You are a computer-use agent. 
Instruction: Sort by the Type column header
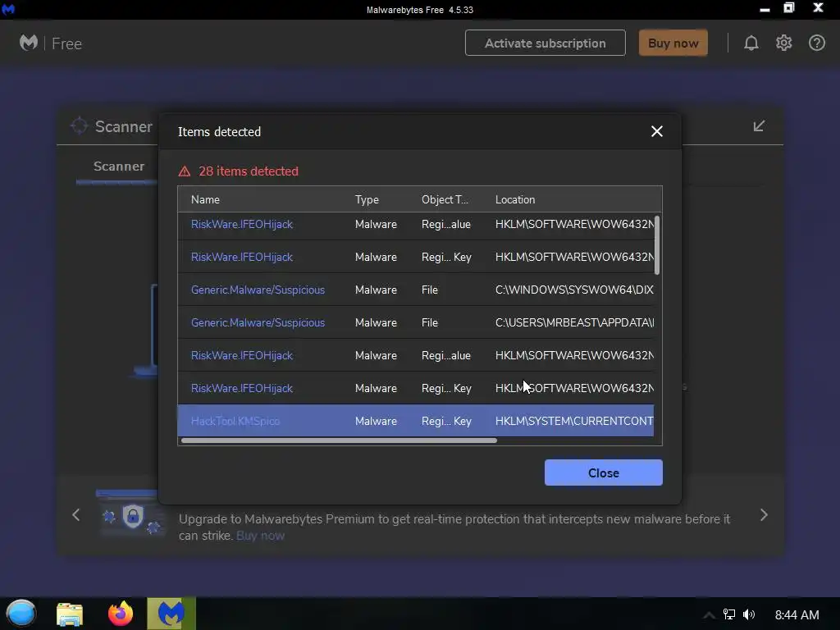367,199
